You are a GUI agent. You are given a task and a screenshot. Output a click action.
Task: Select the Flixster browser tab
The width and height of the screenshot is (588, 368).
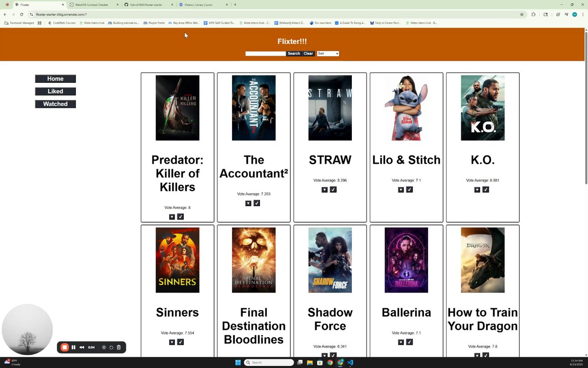pyautogui.click(x=39, y=5)
